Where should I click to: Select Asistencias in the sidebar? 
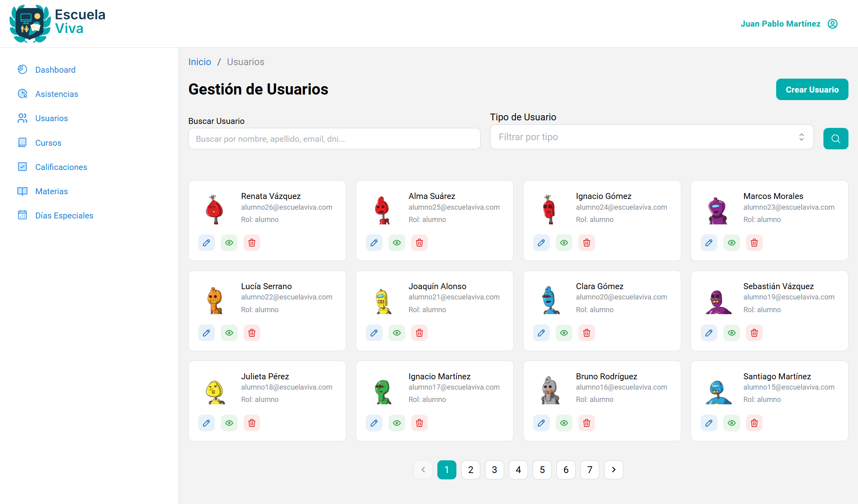56,94
